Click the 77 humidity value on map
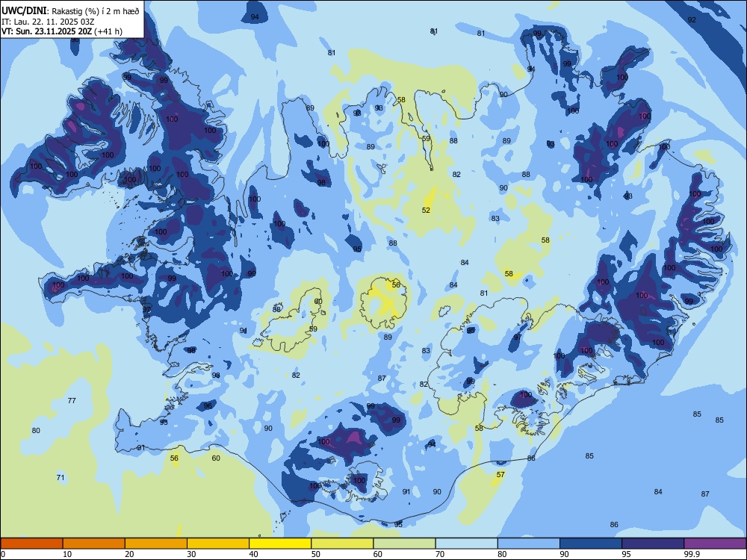The width and height of the screenshot is (747, 560). (72, 400)
